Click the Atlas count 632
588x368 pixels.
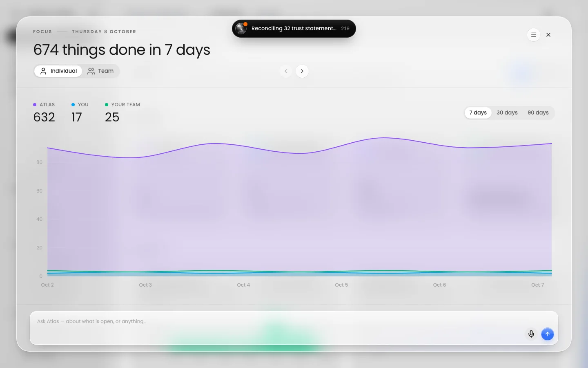pyautogui.click(x=44, y=117)
